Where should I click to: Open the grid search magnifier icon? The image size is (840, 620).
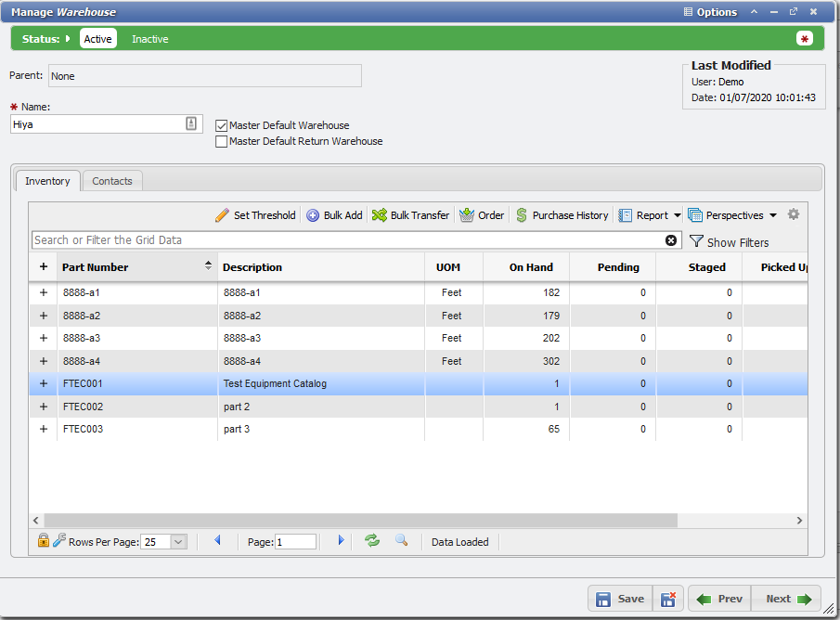pyautogui.click(x=402, y=541)
